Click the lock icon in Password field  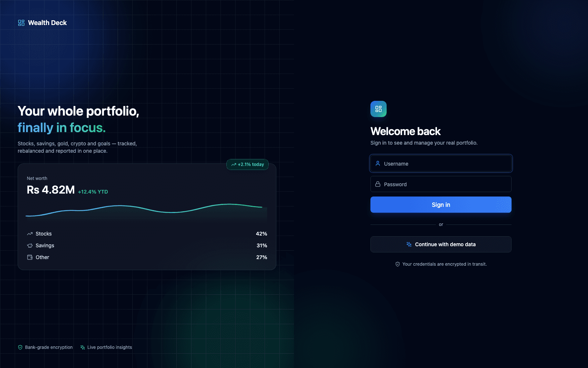[x=378, y=184]
